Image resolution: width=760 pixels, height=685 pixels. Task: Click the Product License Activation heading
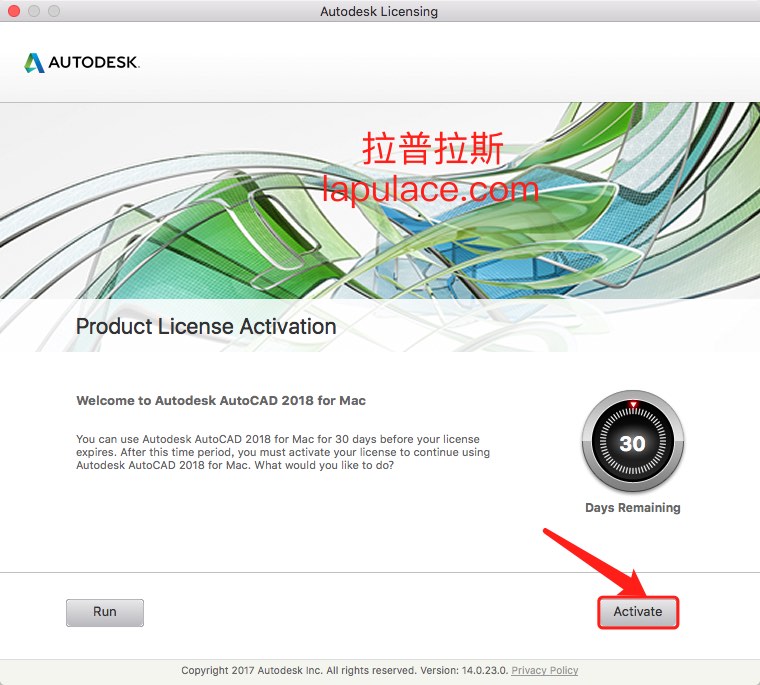206,326
